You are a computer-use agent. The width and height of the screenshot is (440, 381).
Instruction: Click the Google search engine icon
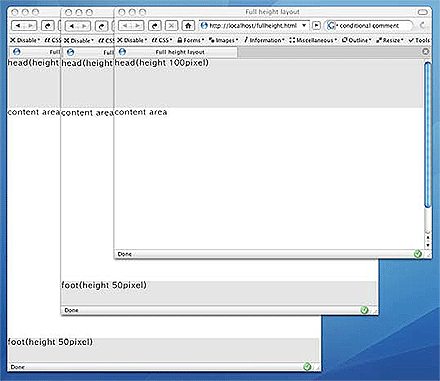tap(331, 25)
